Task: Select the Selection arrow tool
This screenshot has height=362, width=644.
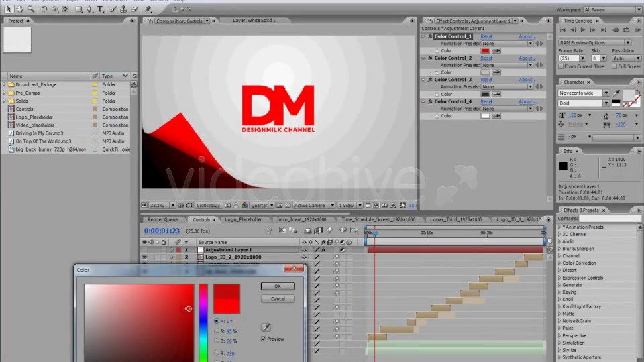Action: point(9,9)
